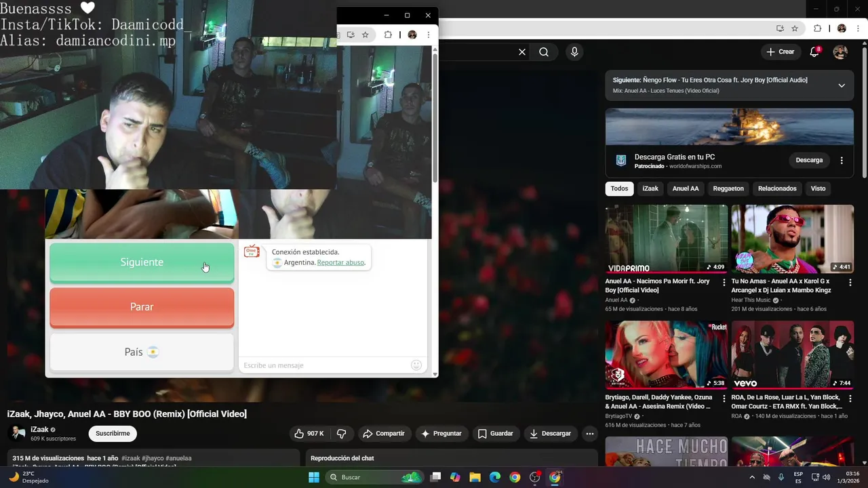Viewport: 868px width, 488px height.
Task: Open three-dot menu of the small chat window
Action: (x=428, y=35)
